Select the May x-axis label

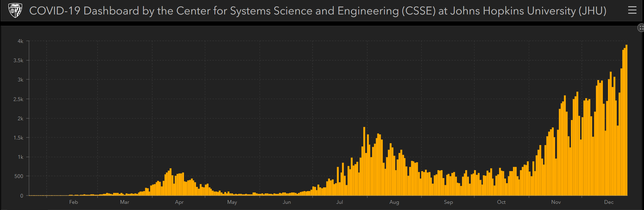(x=232, y=202)
